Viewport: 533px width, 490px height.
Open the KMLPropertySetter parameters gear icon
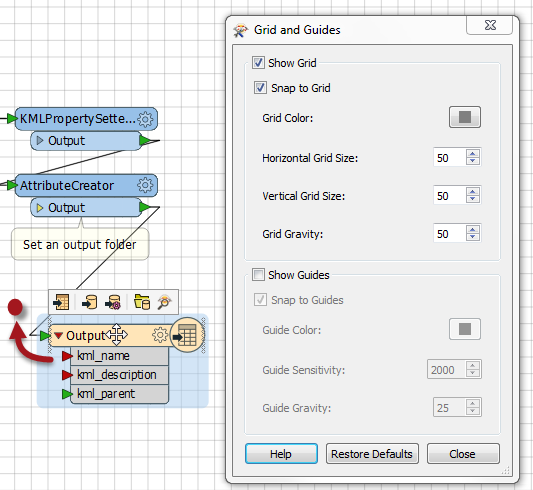pos(145,119)
